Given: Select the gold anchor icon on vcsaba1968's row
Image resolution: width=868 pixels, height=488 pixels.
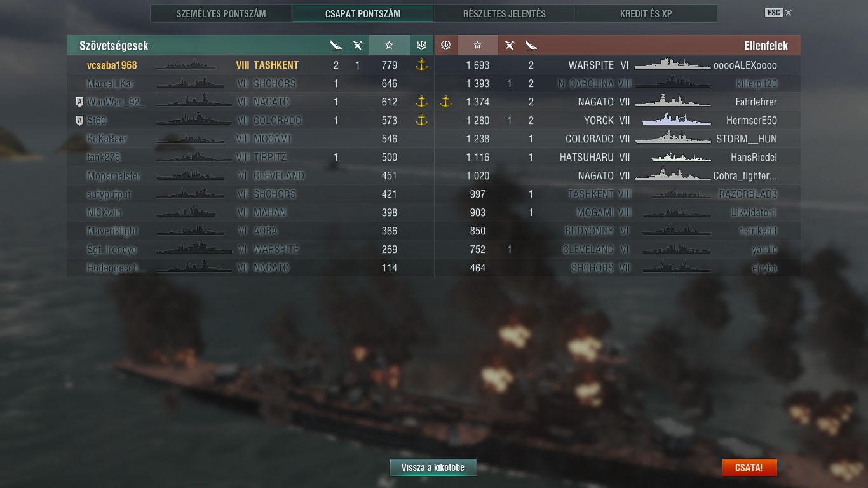Looking at the screenshot, I should [421, 64].
